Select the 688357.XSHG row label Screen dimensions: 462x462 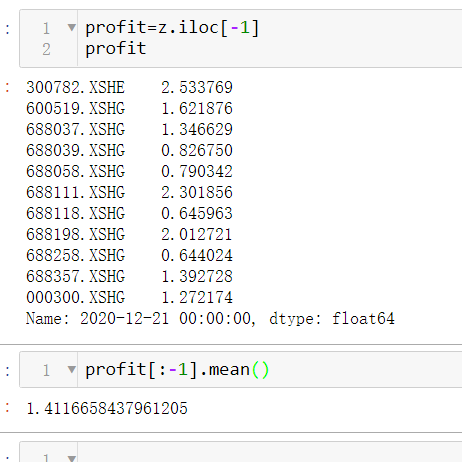(76, 277)
